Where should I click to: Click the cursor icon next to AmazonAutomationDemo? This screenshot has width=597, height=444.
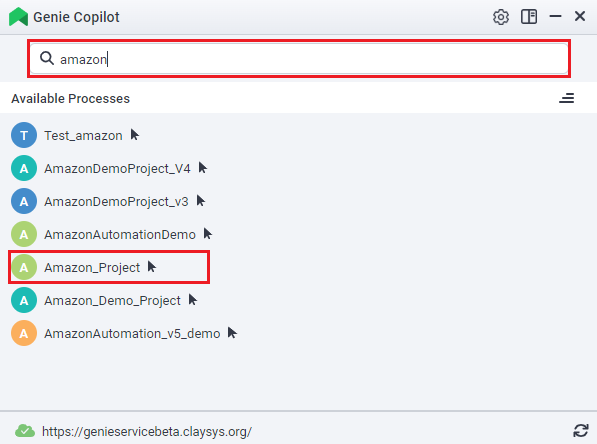pyautogui.click(x=208, y=233)
